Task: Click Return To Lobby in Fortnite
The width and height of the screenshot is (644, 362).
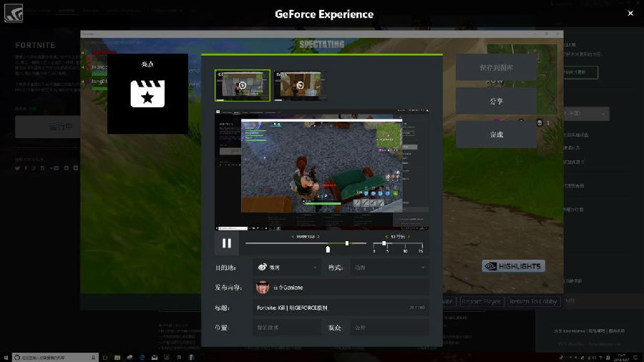Action: pos(533,302)
